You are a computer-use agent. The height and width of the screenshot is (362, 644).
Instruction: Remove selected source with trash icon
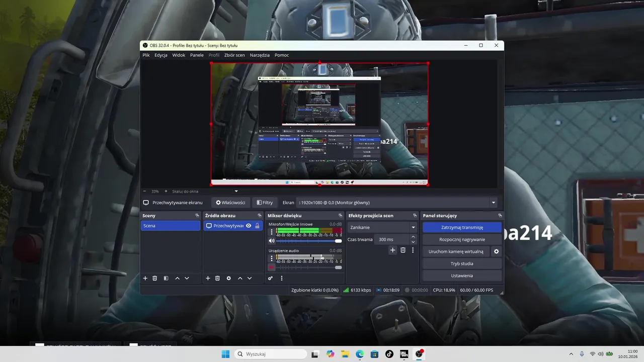click(x=217, y=278)
